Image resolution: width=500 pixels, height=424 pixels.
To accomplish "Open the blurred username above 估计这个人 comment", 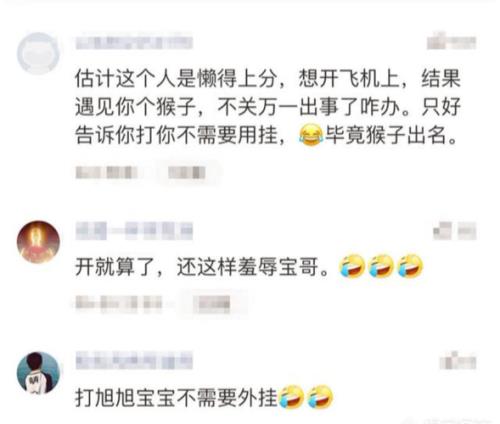I will pyautogui.click(x=134, y=42).
